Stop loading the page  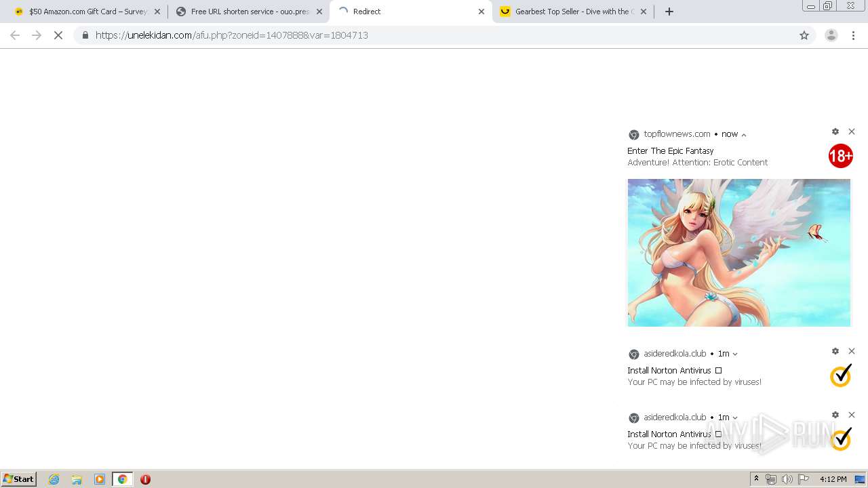click(x=58, y=35)
